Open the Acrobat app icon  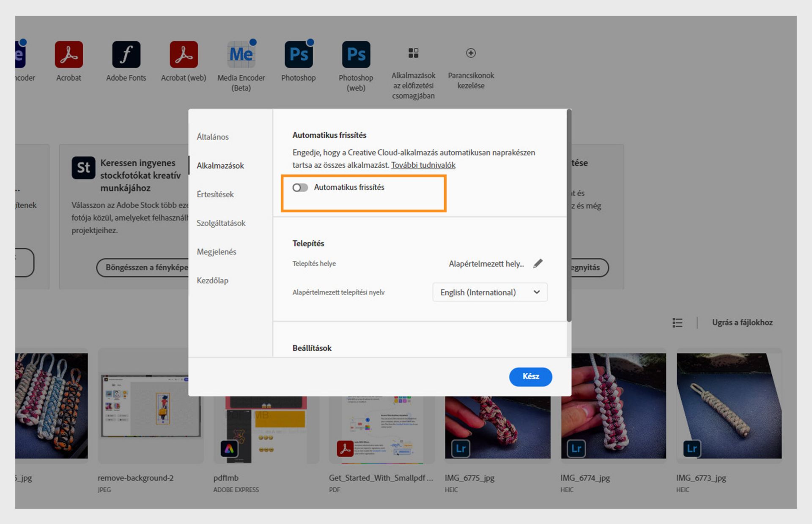click(69, 55)
